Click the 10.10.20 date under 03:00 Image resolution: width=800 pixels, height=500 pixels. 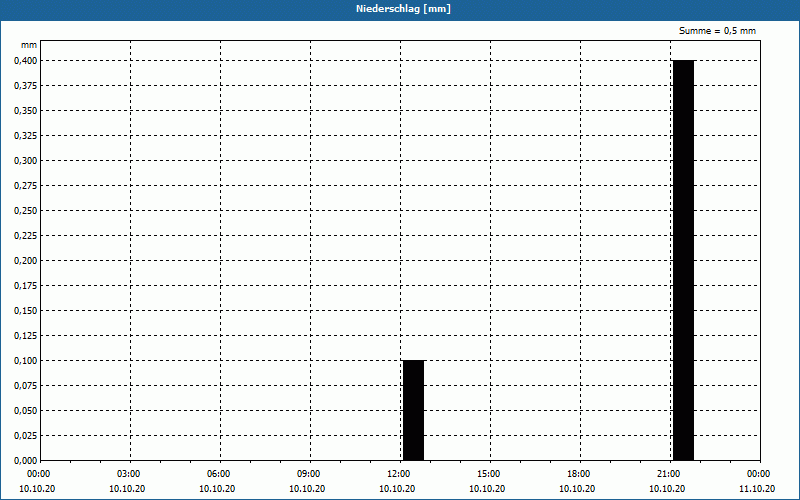click(x=127, y=489)
